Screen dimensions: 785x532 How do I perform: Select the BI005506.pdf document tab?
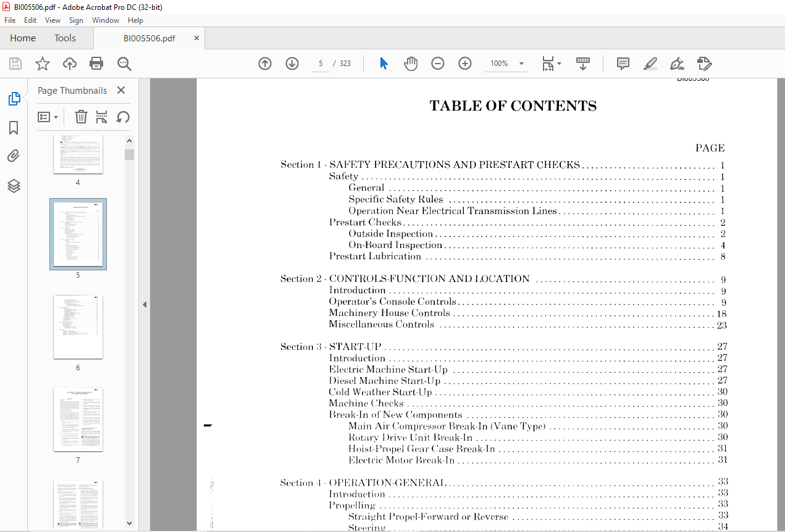pyautogui.click(x=149, y=38)
